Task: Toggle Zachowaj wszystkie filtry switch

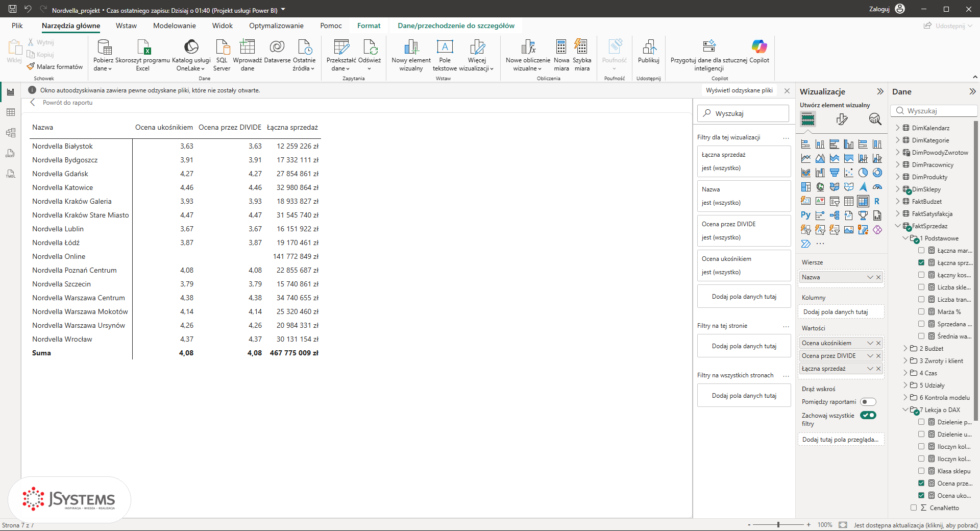Action: [868, 415]
